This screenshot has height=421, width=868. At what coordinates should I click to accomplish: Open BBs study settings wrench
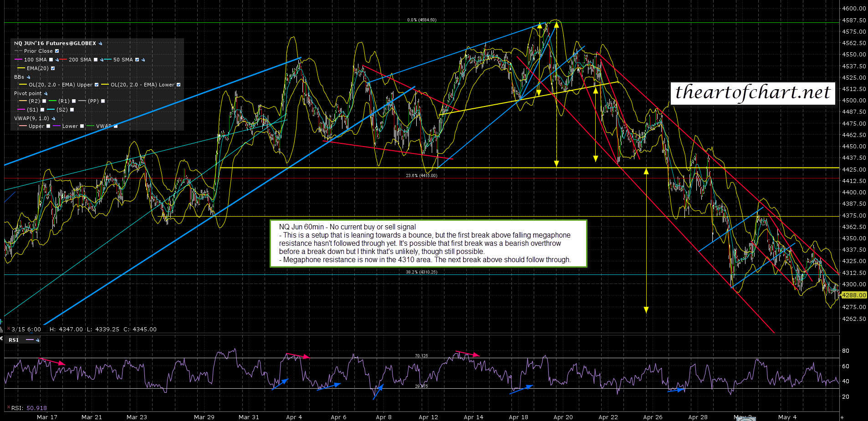pos(28,77)
